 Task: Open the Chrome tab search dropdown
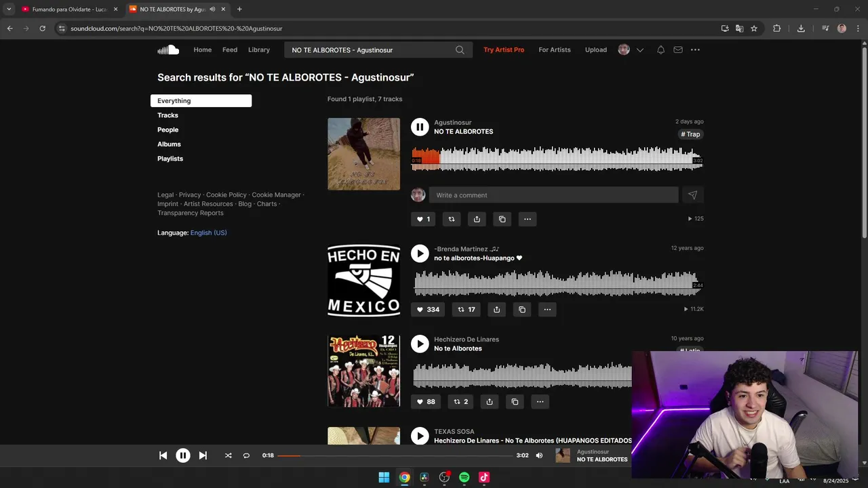click(9, 9)
